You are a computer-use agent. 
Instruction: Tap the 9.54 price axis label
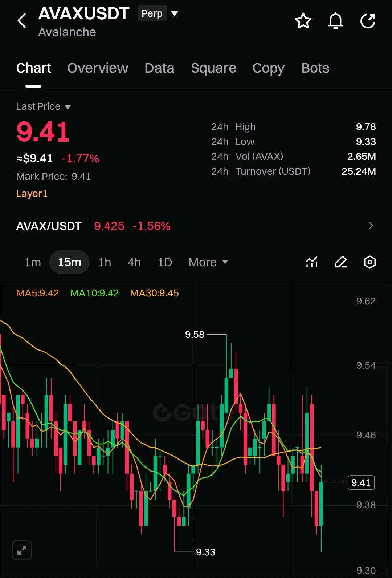(366, 365)
